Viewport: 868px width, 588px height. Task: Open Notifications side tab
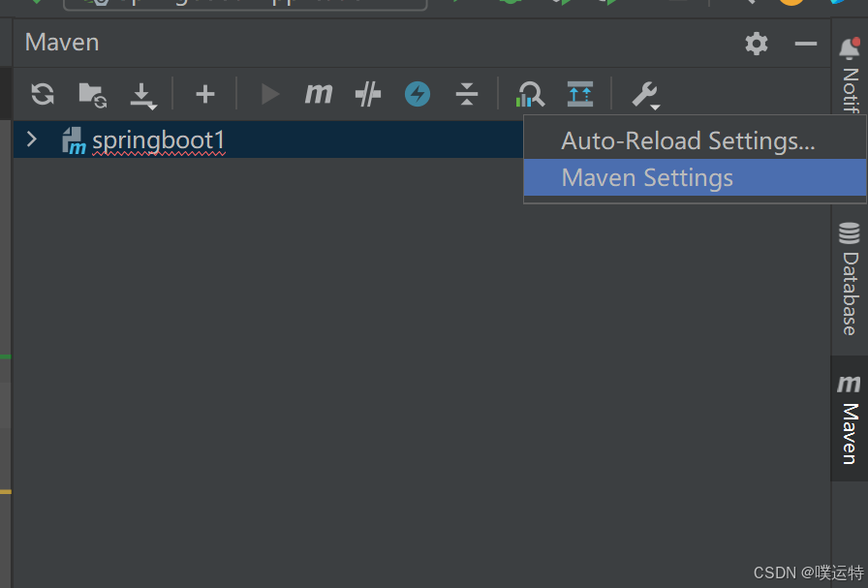point(850,75)
